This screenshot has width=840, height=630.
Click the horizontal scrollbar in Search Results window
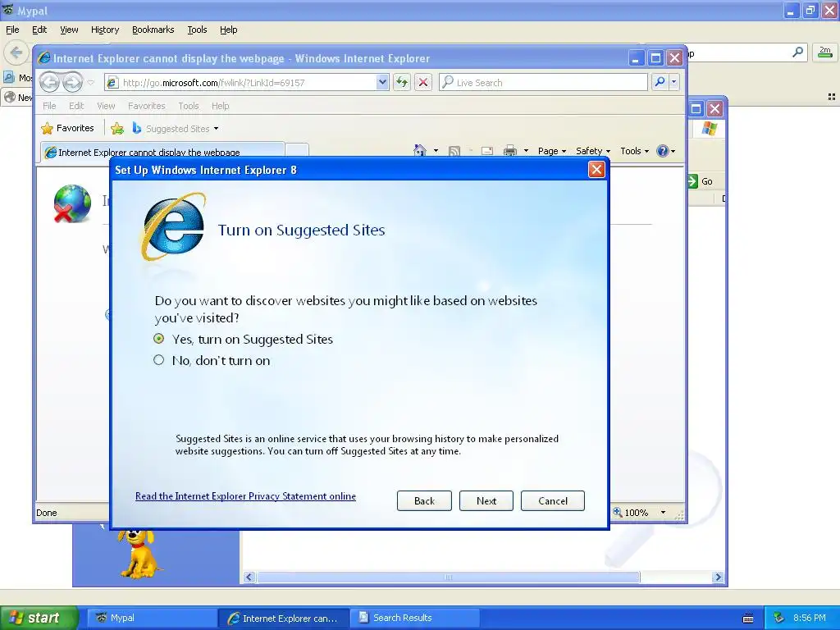[x=449, y=577]
